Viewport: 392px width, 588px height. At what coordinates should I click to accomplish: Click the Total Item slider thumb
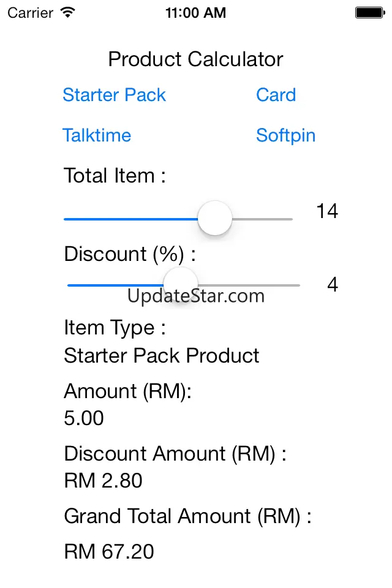[x=215, y=219]
